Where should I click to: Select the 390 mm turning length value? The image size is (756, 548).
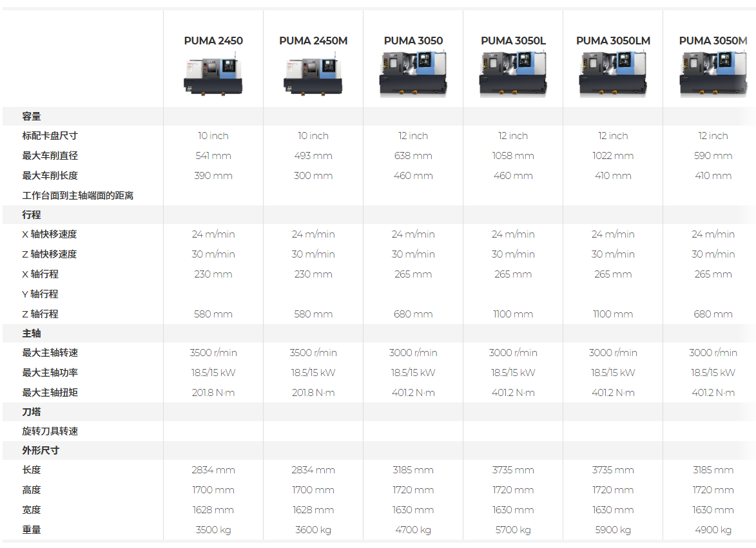click(213, 176)
